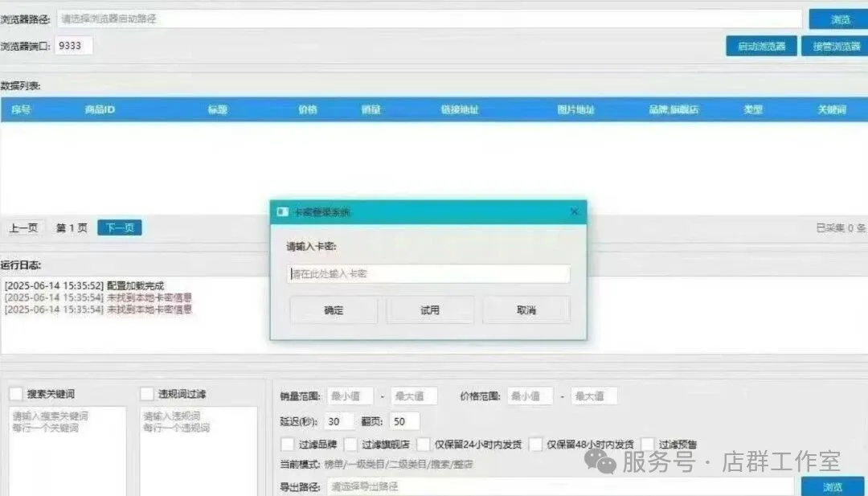The image size is (868, 496).
Task: Click the 确定 button in the dialog
Action: pos(333,310)
